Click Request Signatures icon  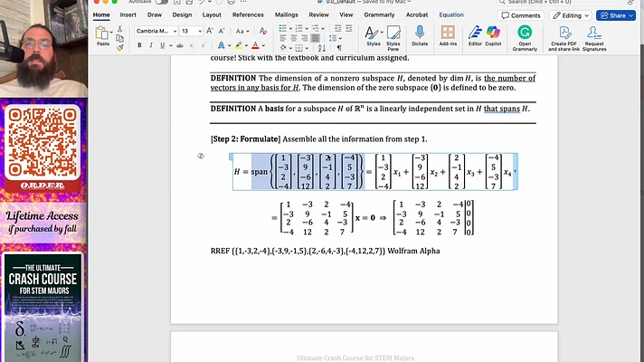click(594, 38)
